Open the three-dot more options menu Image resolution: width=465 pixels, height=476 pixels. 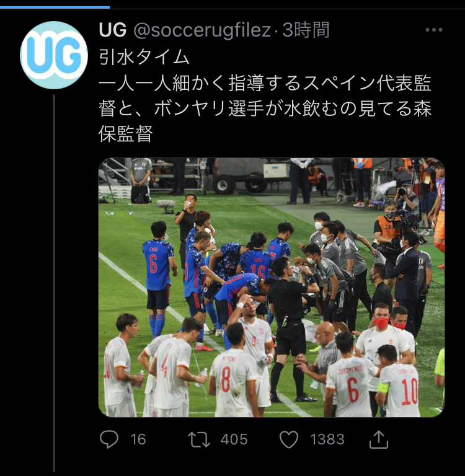pos(434,30)
